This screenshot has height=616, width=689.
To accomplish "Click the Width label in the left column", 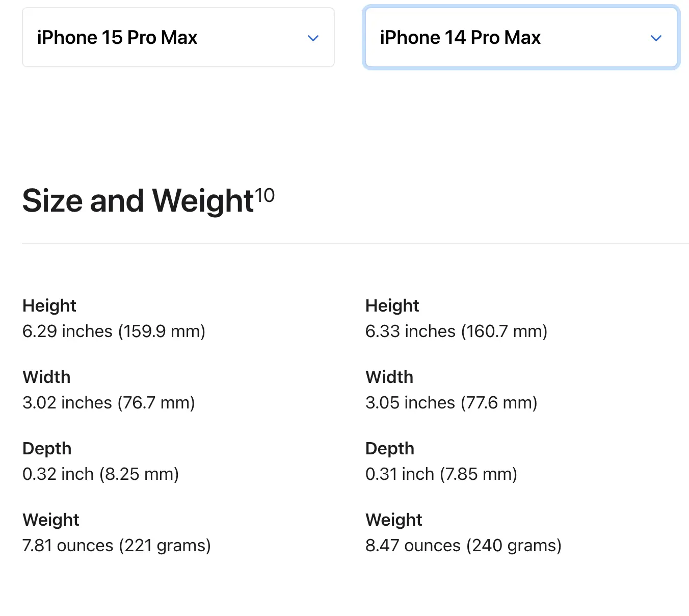I will pyautogui.click(x=46, y=377).
